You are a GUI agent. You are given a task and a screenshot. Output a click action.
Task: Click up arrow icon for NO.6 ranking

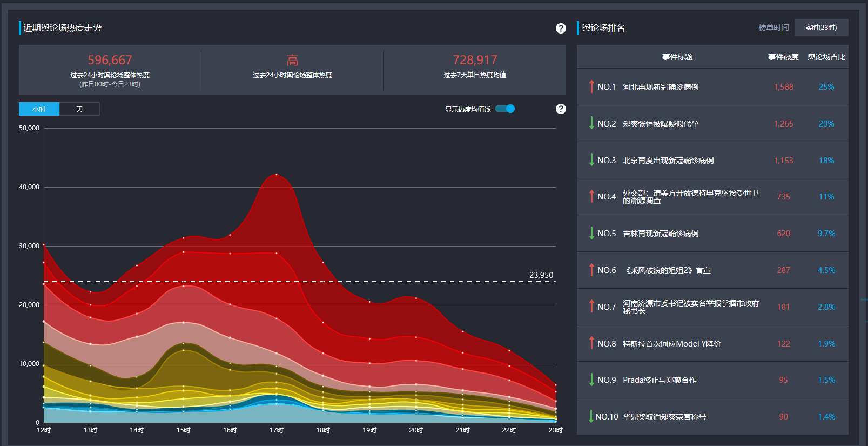point(591,270)
